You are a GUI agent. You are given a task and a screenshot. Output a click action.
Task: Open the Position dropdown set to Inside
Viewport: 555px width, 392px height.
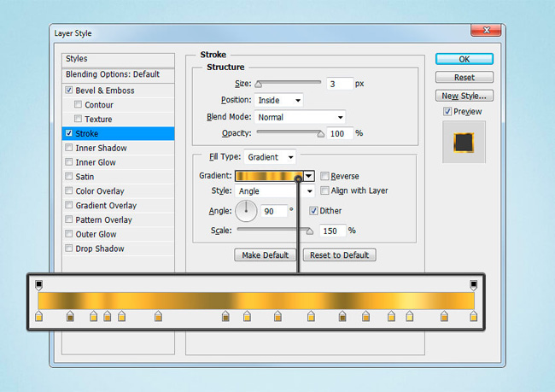pos(279,100)
